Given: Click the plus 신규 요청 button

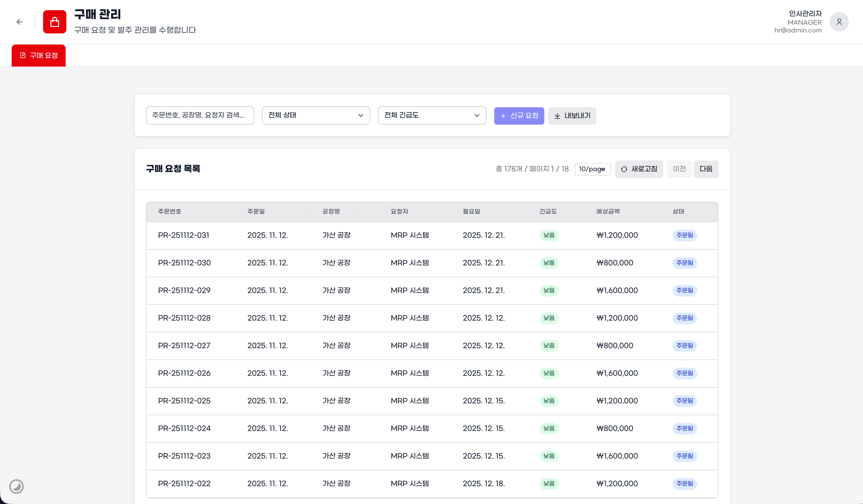Looking at the screenshot, I should [x=519, y=116].
